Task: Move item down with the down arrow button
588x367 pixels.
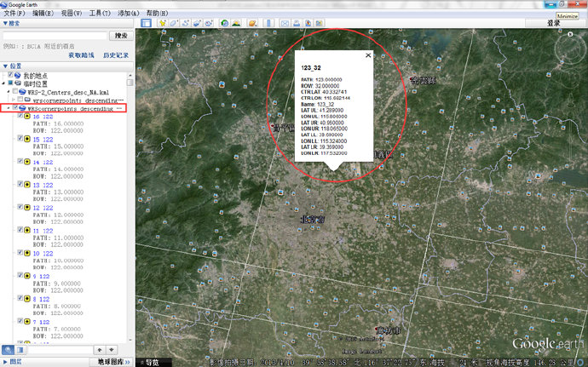Action: [112, 350]
